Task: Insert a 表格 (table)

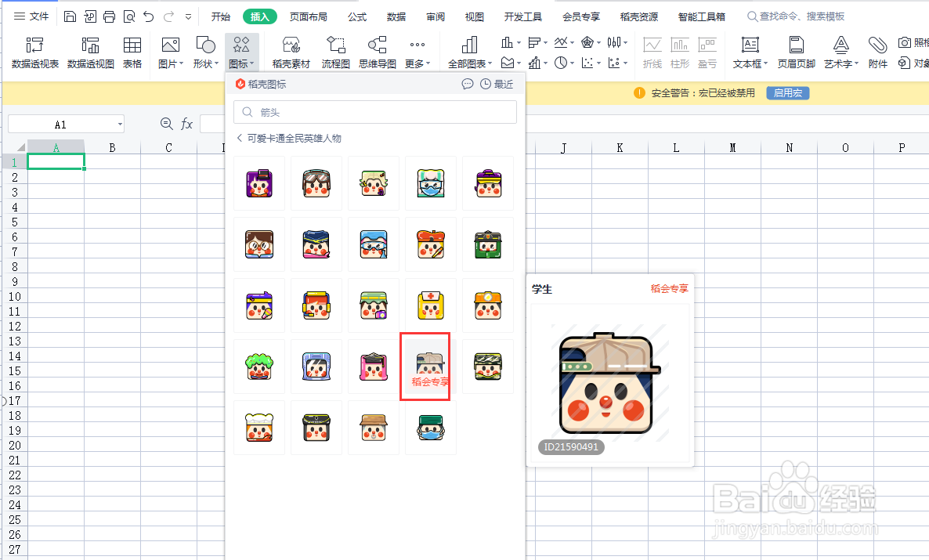Action: [132, 52]
